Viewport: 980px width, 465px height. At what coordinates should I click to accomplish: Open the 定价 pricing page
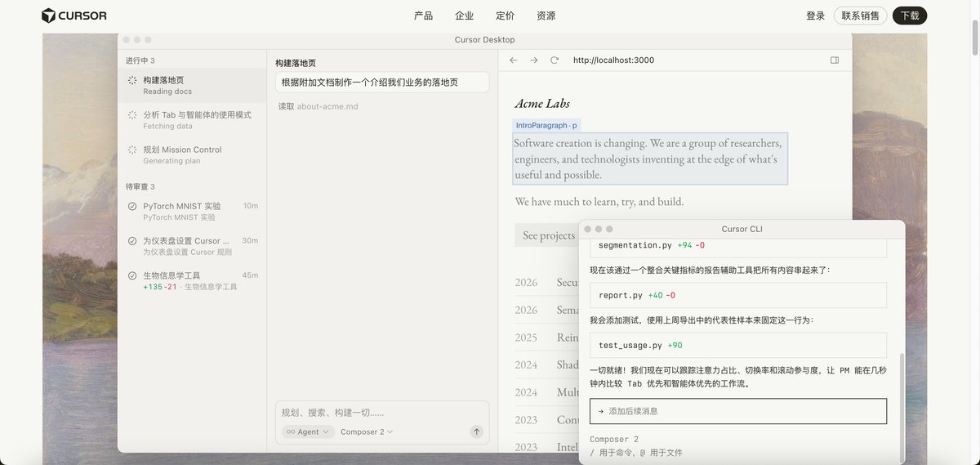coord(505,16)
